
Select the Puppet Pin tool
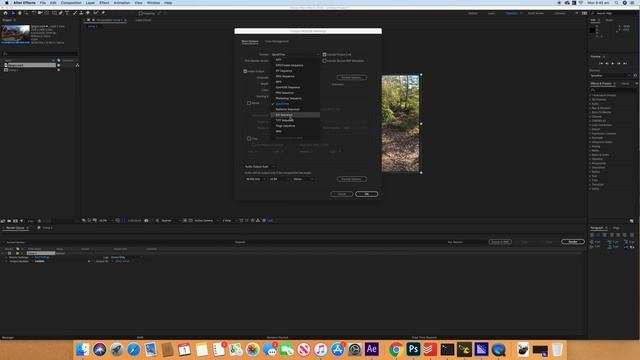[x=103, y=13]
